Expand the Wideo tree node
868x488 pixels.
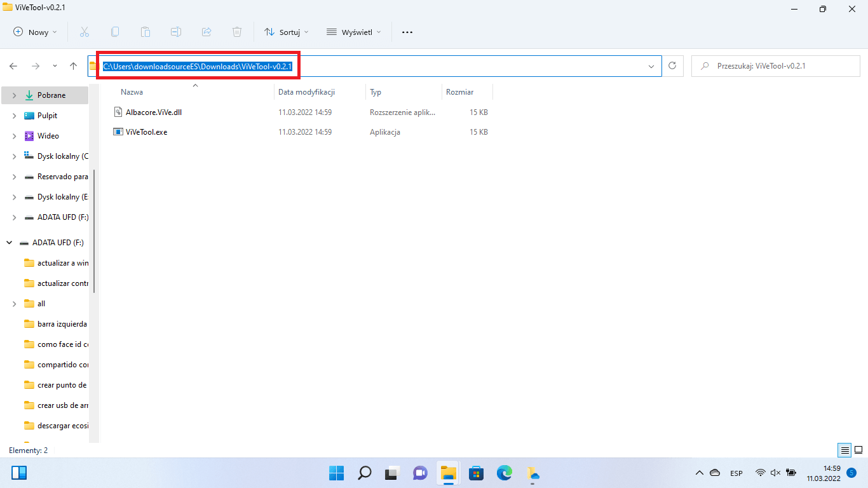coord(14,136)
